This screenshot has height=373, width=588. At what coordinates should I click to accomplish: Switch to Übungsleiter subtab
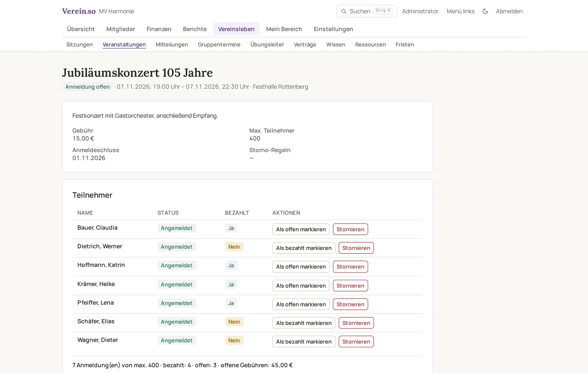(267, 44)
